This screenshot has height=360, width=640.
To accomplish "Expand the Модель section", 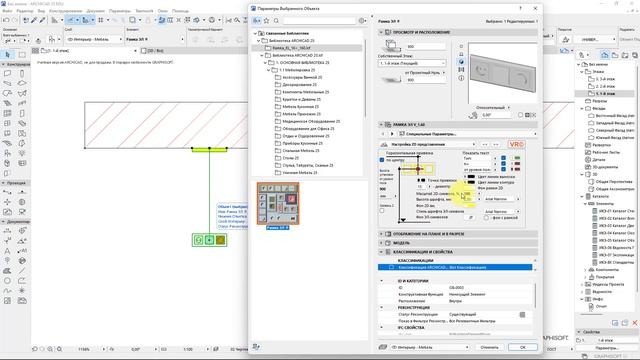I will point(381,243).
